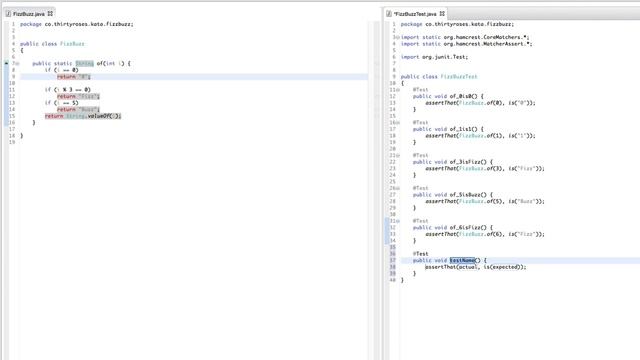Click the 'if (i == 0)' condition
This screenshot has width=640, height=360.
(x=61, y=70)
